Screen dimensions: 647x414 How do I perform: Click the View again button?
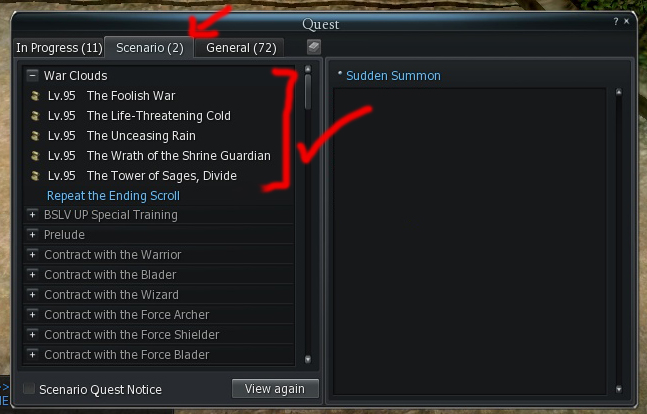click(x=275, y=388)
